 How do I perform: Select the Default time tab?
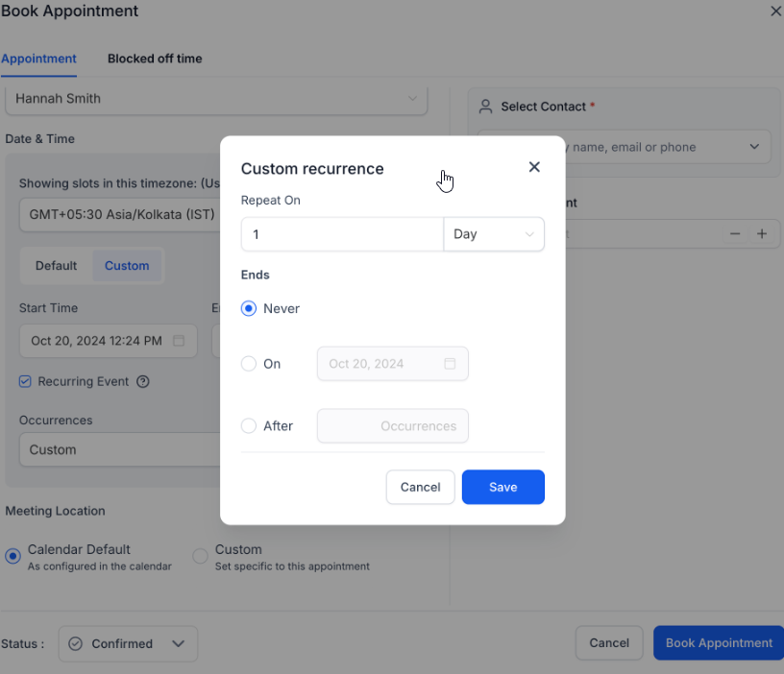(57, 266)
